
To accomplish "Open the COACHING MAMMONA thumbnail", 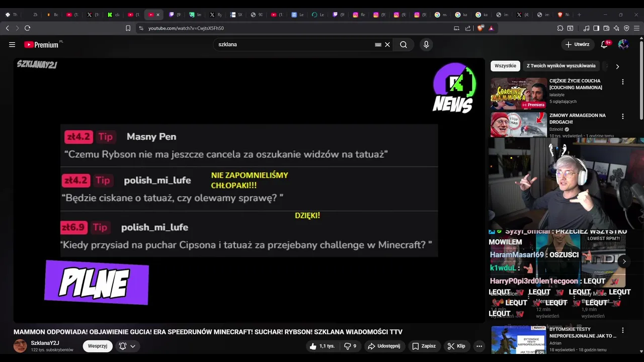I will (519, 93).
